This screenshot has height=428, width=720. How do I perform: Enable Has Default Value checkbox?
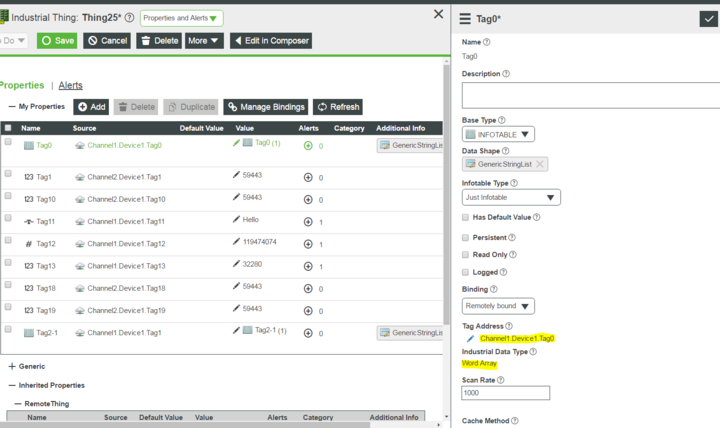465,217
